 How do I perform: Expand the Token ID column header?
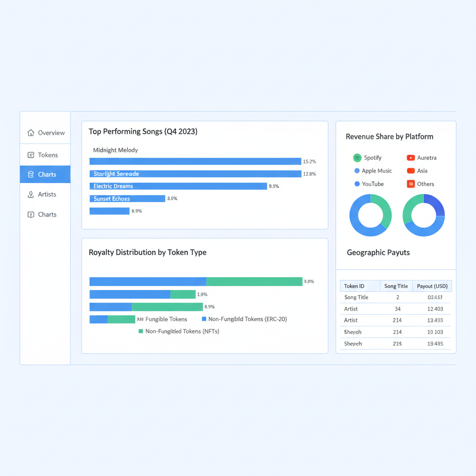(x=359, y=286)
